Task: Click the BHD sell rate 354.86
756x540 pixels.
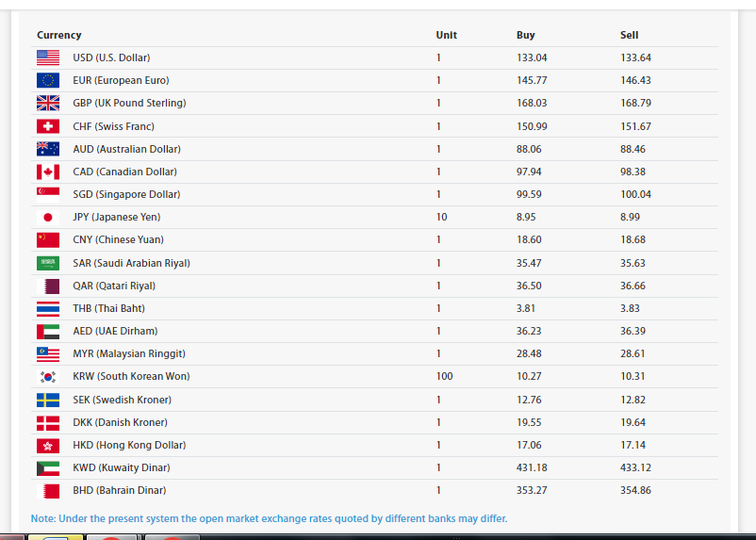Action: (x=635, y=490)
